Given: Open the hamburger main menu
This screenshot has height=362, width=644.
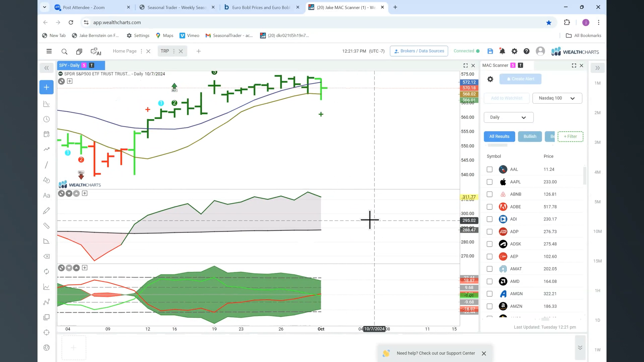Looking at the screenshot, I should tap(49, 51).
